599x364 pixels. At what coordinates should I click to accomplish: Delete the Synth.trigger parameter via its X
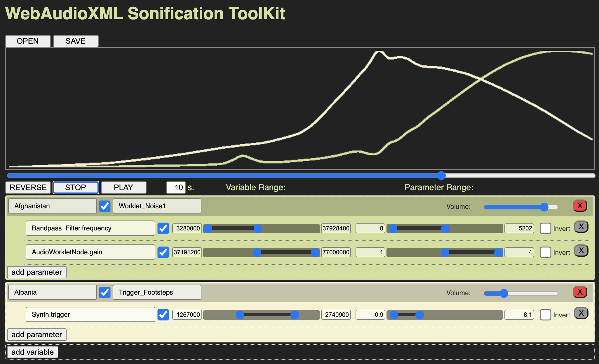[581, 313]
